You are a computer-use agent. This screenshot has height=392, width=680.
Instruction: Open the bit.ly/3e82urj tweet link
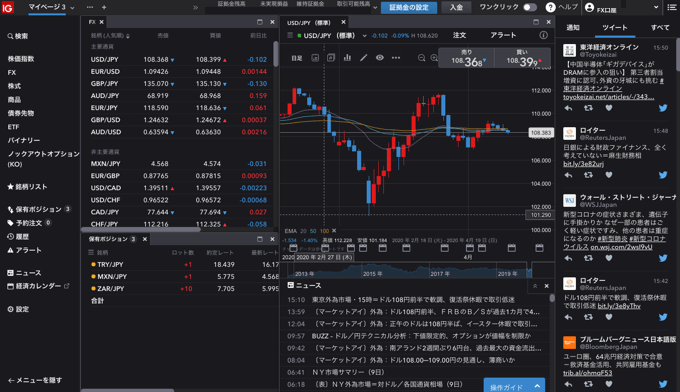point(583,163)
